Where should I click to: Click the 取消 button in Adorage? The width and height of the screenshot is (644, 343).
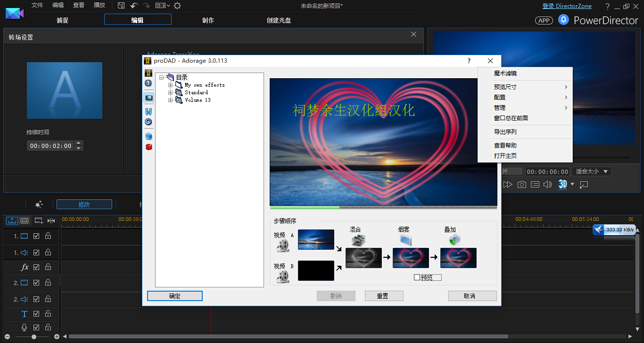472,296
